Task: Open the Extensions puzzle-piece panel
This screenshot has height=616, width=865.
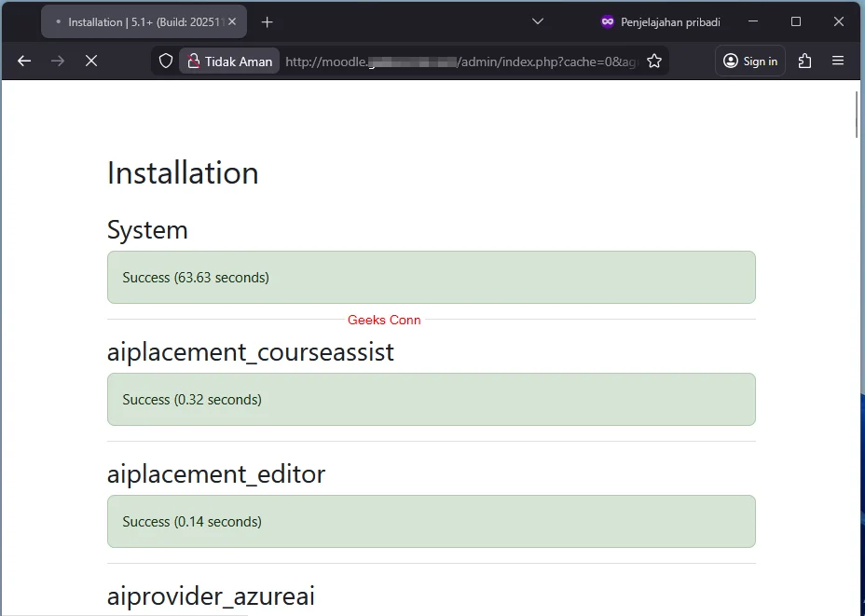Action: [x=803, y=61]
